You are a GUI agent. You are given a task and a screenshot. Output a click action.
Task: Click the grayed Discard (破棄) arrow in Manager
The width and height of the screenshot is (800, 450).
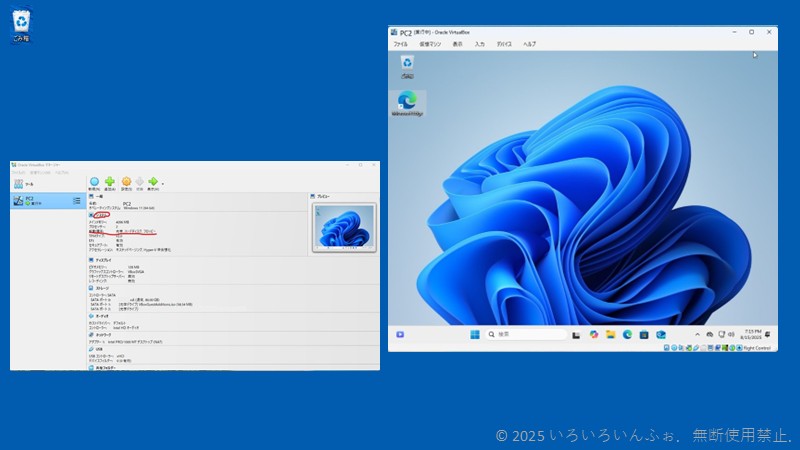[139, 183]
